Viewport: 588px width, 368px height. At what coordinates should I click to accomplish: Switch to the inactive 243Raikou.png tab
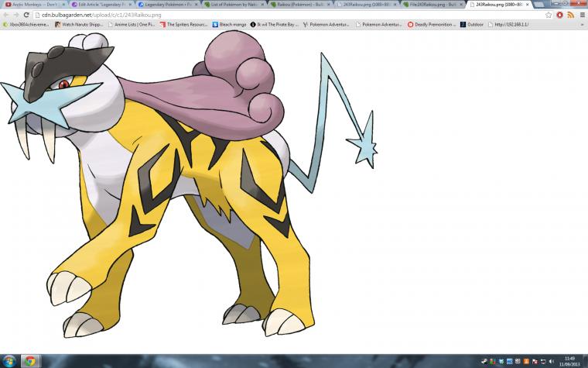(x=367, y=5)
